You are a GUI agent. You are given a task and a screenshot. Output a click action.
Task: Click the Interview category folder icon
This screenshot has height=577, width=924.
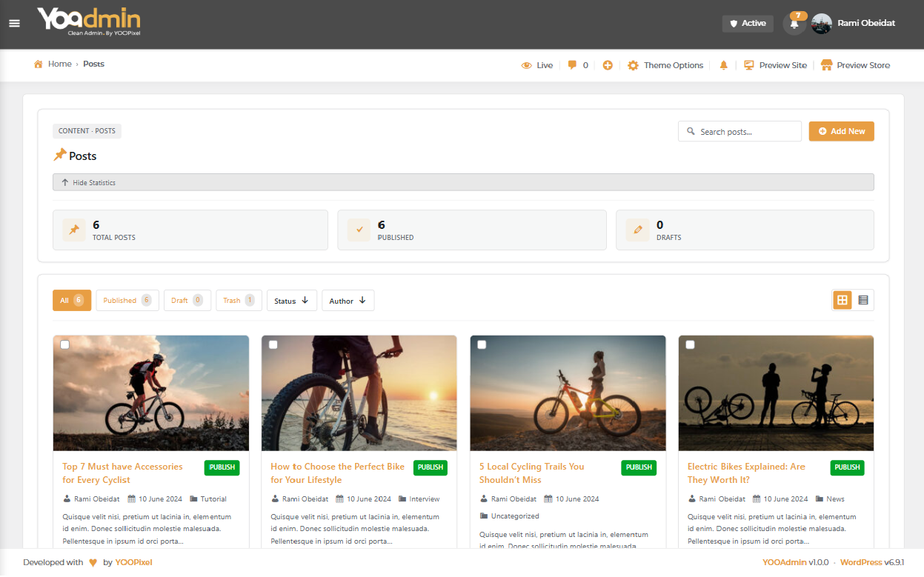tap(403, 499)
